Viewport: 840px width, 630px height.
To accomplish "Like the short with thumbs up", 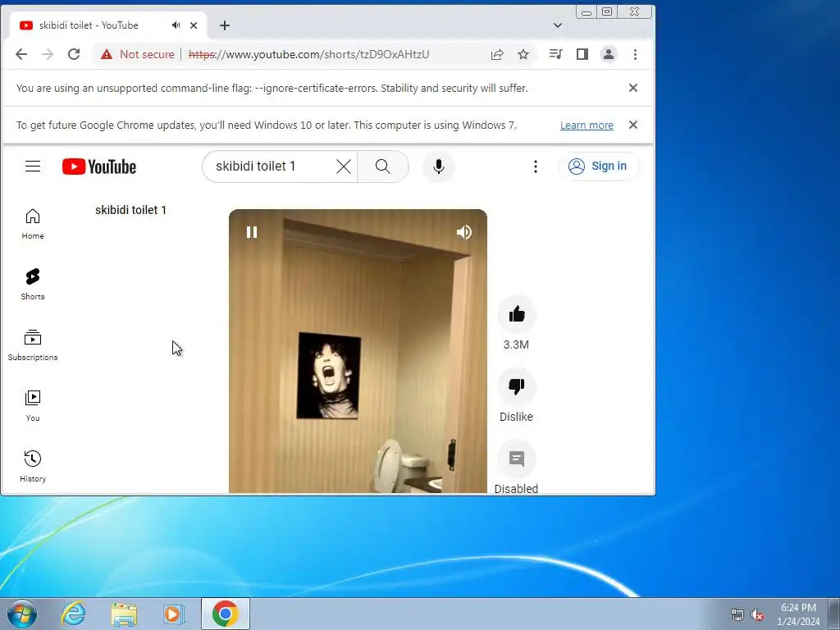I will (517, 314).
